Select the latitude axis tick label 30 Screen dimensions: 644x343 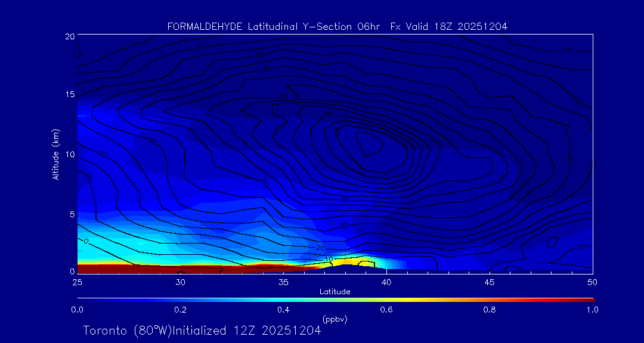point(180,282)
